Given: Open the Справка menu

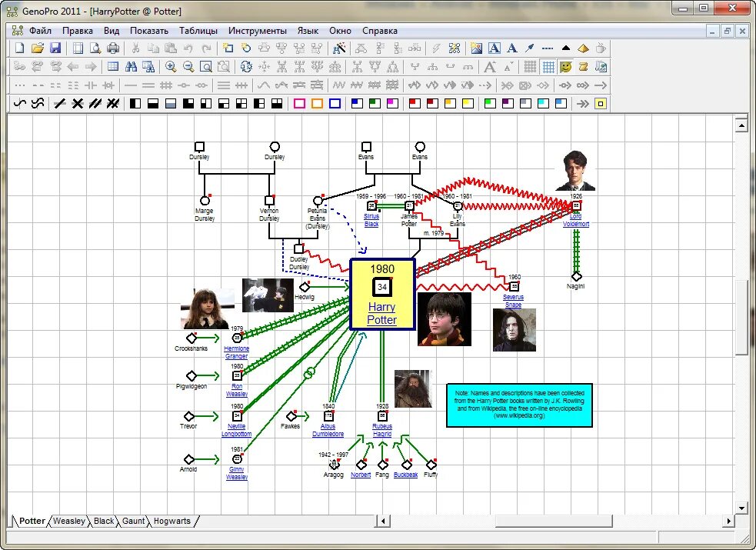Looking at the screenshot, I should click(x=379, y=30).
